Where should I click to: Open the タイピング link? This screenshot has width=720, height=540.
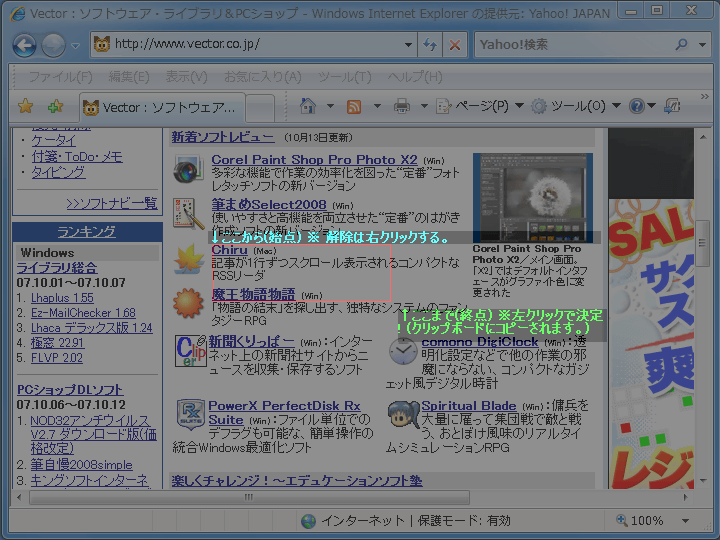[58, 172]
